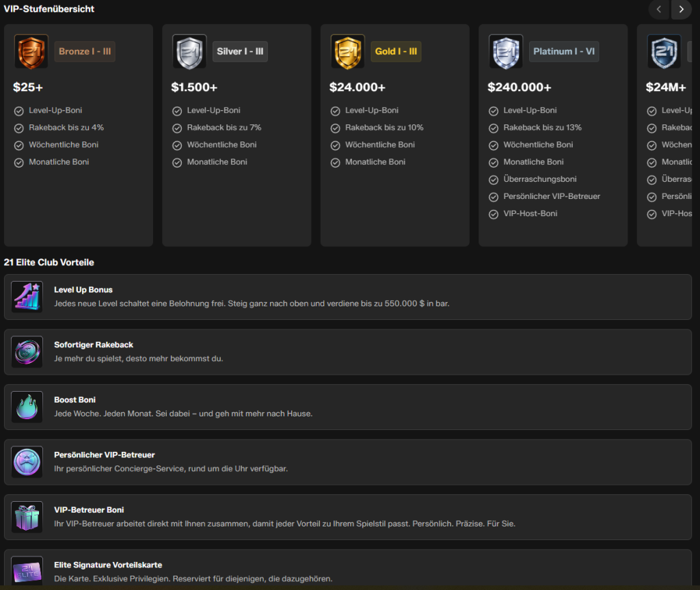700x590 pixels.
Task: Click the '$25+' Bronze threshold amount
Action: click(x=27, y=87)
